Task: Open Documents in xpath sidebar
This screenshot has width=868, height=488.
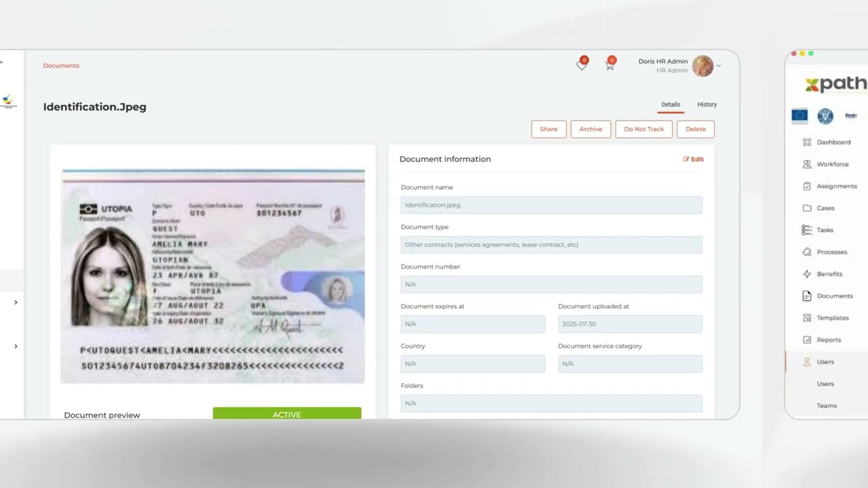Action: point(835,296)
